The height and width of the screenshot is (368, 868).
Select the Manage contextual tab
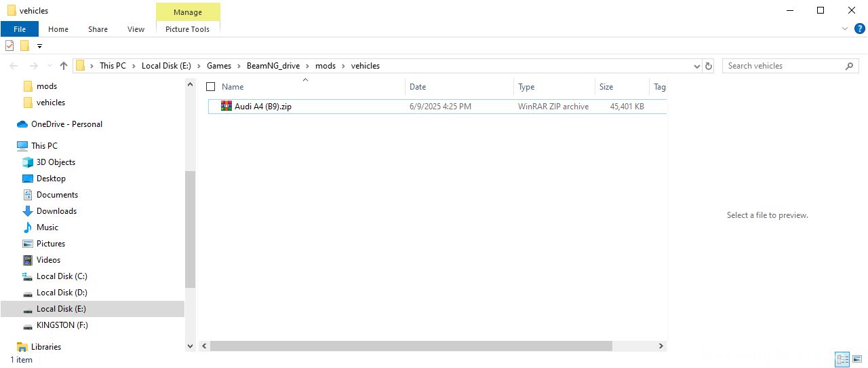[188, 12]
